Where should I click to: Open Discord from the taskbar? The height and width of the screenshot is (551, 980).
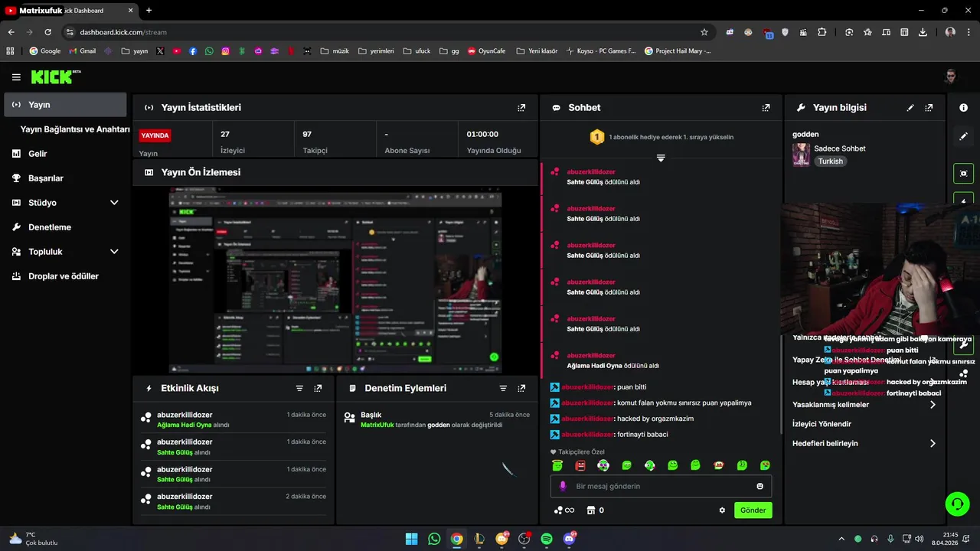(x=569, y=539)
